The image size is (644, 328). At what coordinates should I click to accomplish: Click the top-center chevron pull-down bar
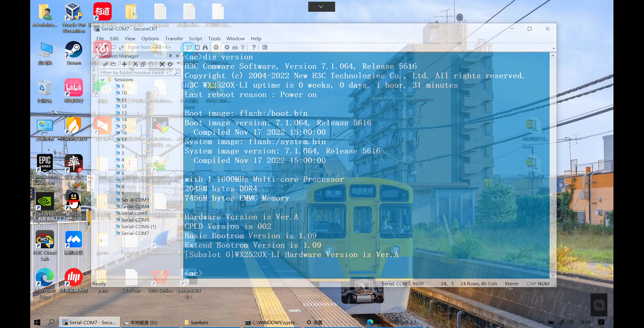(x=321, y=7)
